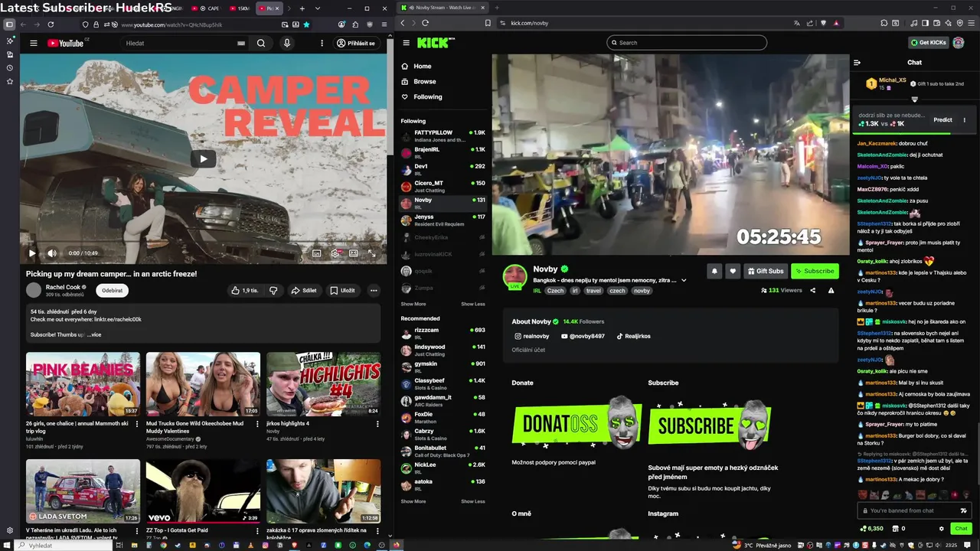This screenshot has width=980, height=551.
Task: Mute the YouTube video volume icon
Action: 52,253
